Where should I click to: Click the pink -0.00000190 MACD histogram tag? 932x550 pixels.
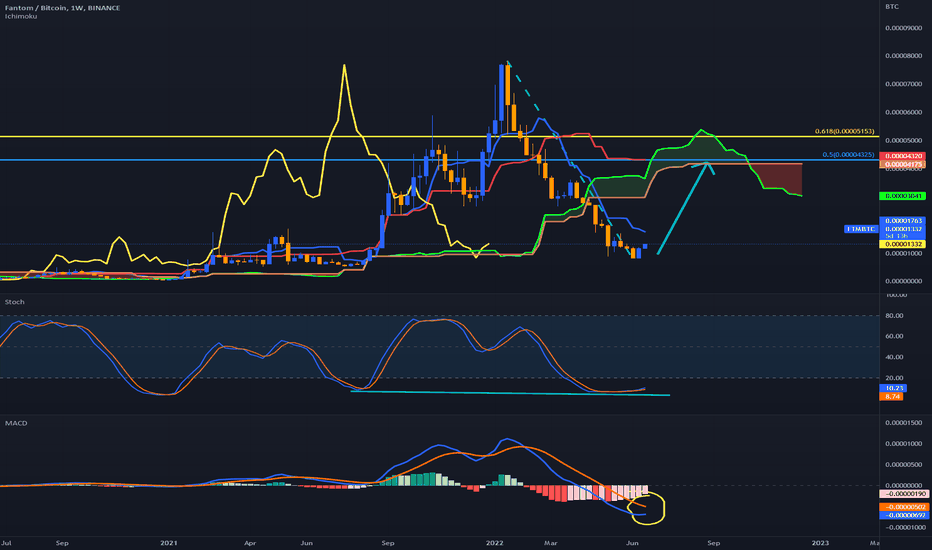click(903, 494)
